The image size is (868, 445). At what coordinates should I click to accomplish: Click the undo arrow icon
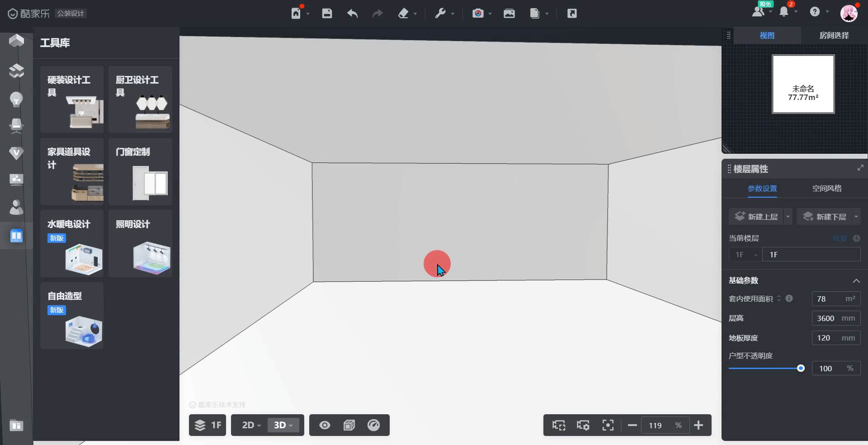tap(352, 14)
